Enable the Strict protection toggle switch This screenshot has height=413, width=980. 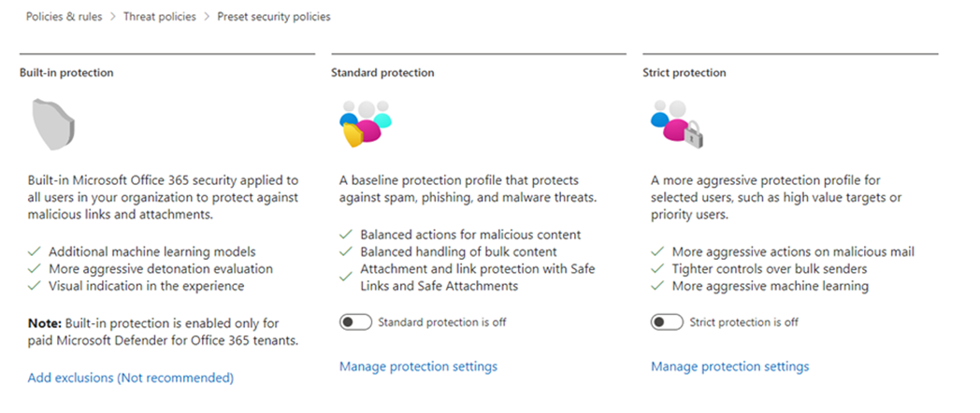tap(667, 322)
